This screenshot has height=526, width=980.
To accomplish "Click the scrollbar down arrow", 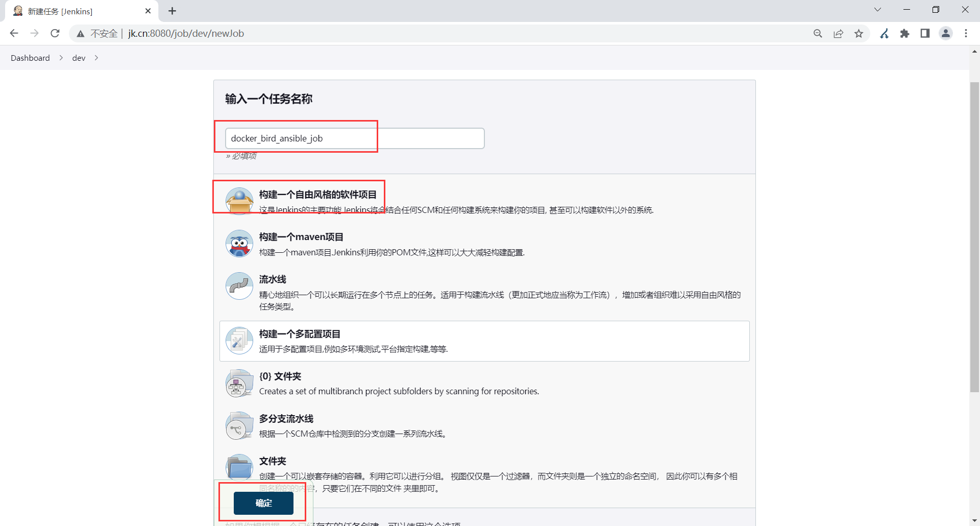I will tap(974, 521).
